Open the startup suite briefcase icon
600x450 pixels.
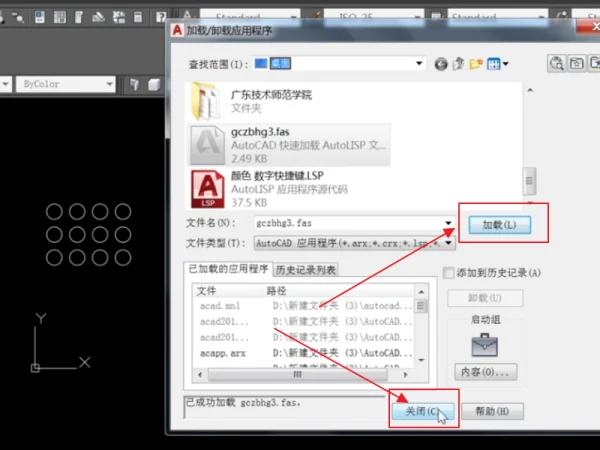click(484, 345)
